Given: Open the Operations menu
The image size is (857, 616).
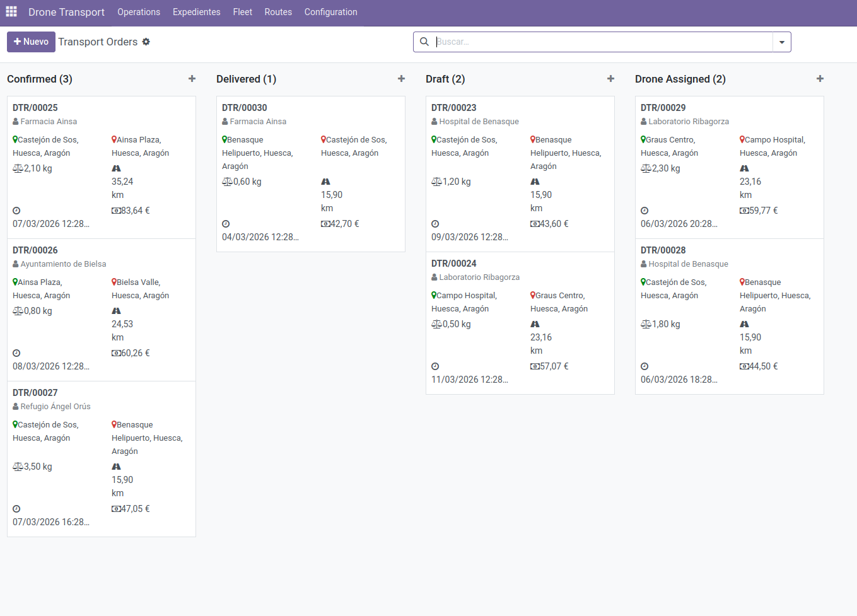Looking at the screenshot, I should click(x=139, y=11).
